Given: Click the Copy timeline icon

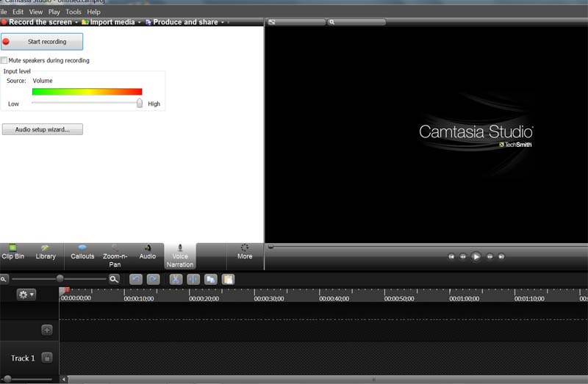Looking at the screenshot, I should 211,280.
